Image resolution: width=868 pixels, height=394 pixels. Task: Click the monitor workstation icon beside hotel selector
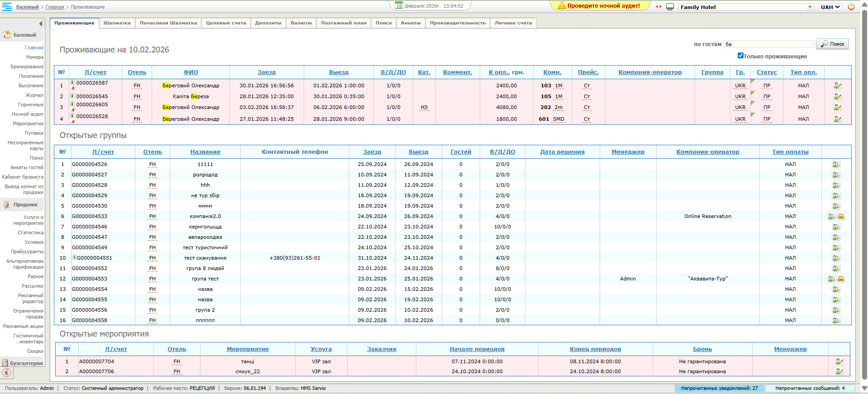tap(670, 7)
